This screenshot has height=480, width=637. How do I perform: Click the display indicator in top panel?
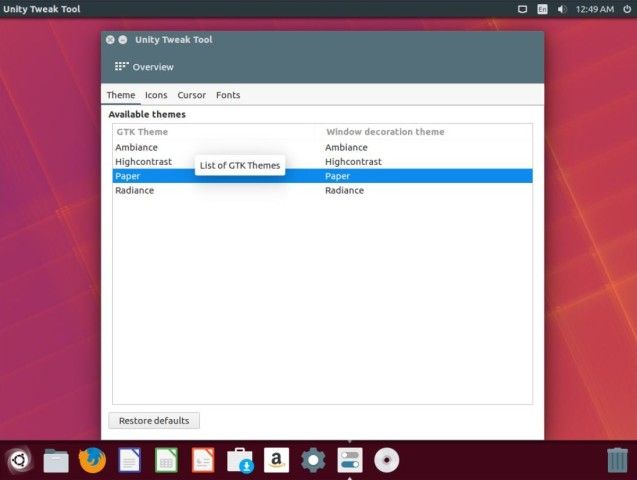point(522,9)
